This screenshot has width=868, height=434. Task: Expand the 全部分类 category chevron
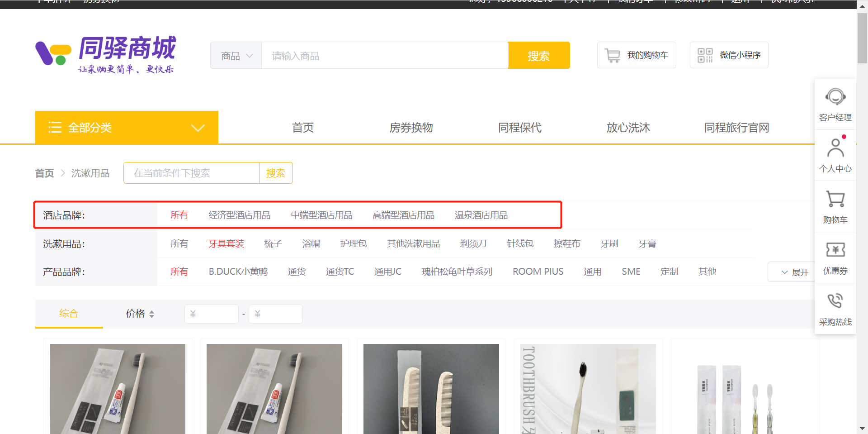click(x=198, y=128)
